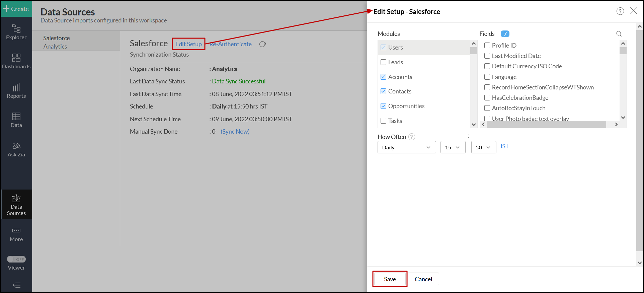
Task: Open help icon in Edit Setup header
Action: tap(620, 11)
